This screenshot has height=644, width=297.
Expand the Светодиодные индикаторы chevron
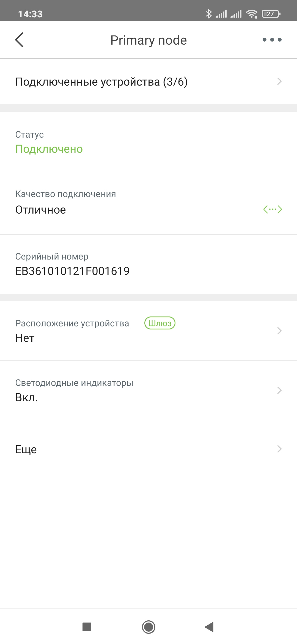click(279, 390)
